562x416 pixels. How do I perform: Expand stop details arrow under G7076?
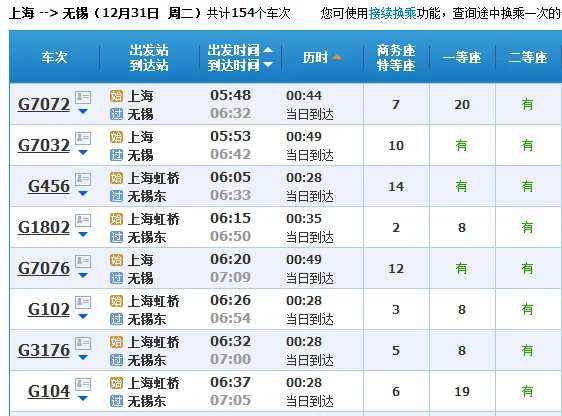point(83,276)
